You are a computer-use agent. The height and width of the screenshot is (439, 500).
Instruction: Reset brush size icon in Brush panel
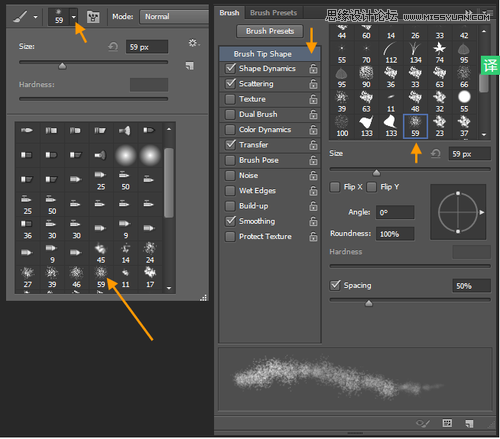click(435, 154)
